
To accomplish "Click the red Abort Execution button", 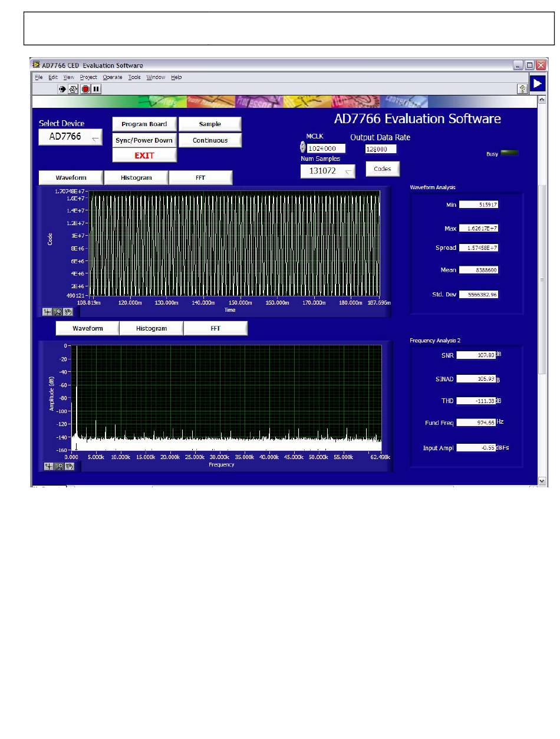I will pyautogui.click(x=85, y=89).
